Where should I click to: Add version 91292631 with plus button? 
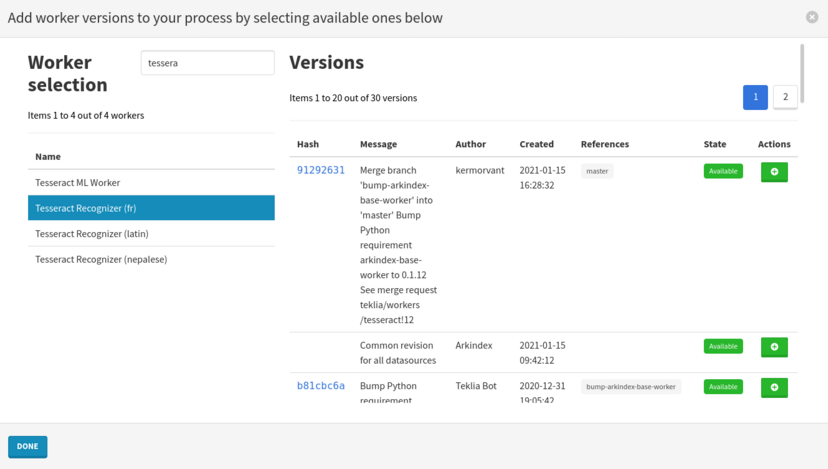click(x=774, y=172)
